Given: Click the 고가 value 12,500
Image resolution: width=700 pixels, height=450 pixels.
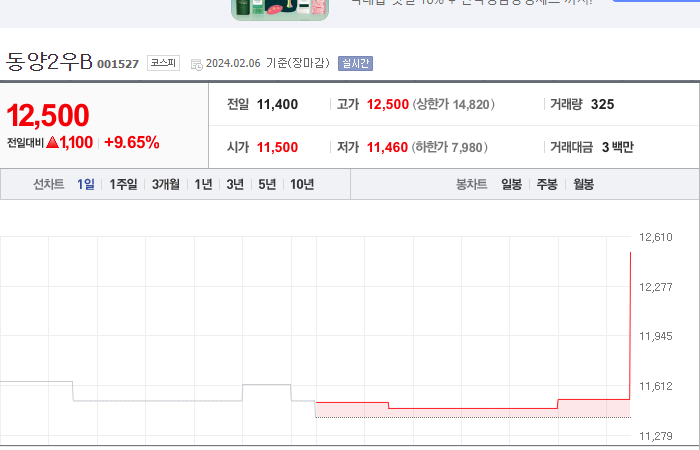Looking at the screenshot, I should coord(388,104).
